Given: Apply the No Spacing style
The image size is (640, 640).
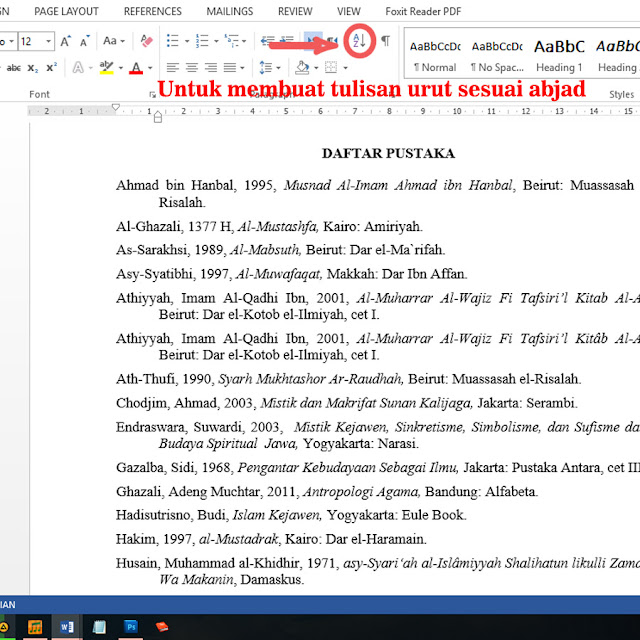Looking at the screenshot, I should click(x=497, y=56).
